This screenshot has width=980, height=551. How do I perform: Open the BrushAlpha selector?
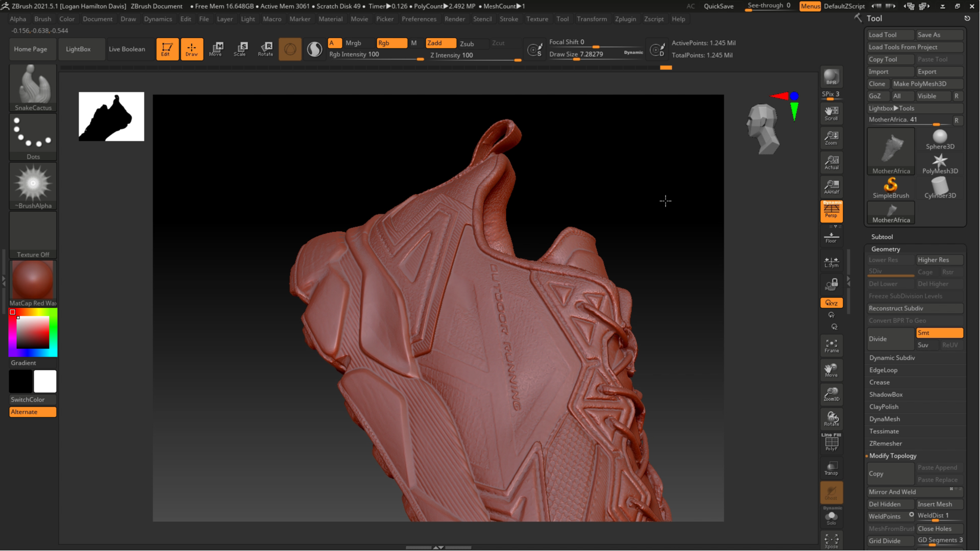(x=33, y=186)
